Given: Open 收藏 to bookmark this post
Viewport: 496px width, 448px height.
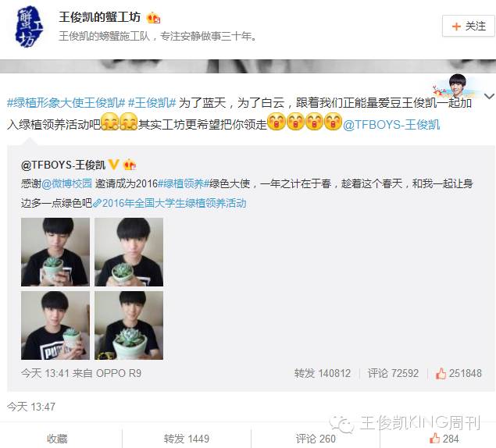Looking at the screenshot, I should (57, 439).
